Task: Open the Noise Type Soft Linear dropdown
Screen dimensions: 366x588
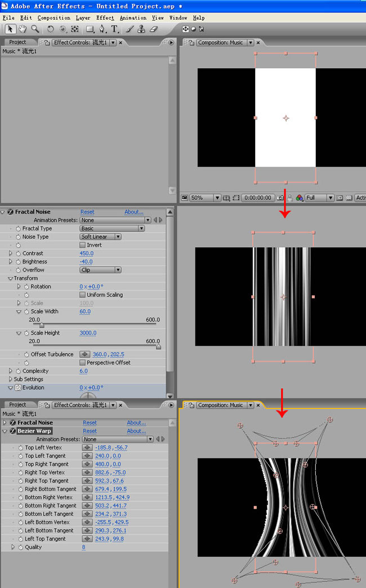Action: (101, 237)
